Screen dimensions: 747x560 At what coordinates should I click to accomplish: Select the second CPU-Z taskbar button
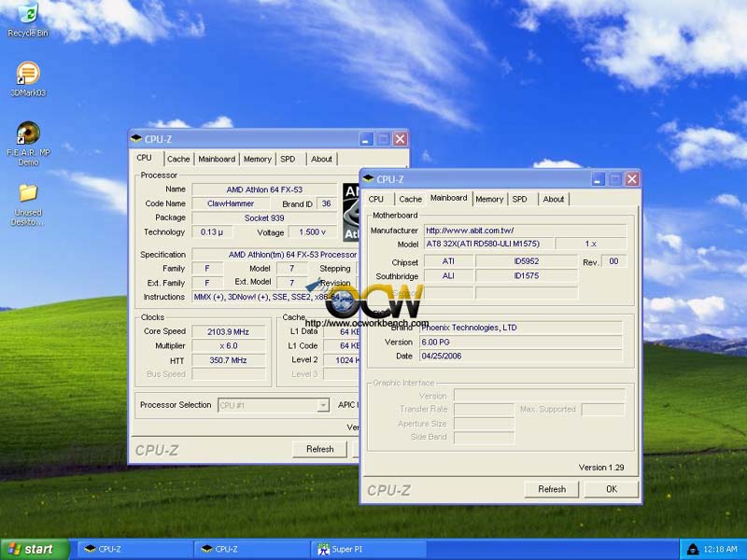point(251,549)
